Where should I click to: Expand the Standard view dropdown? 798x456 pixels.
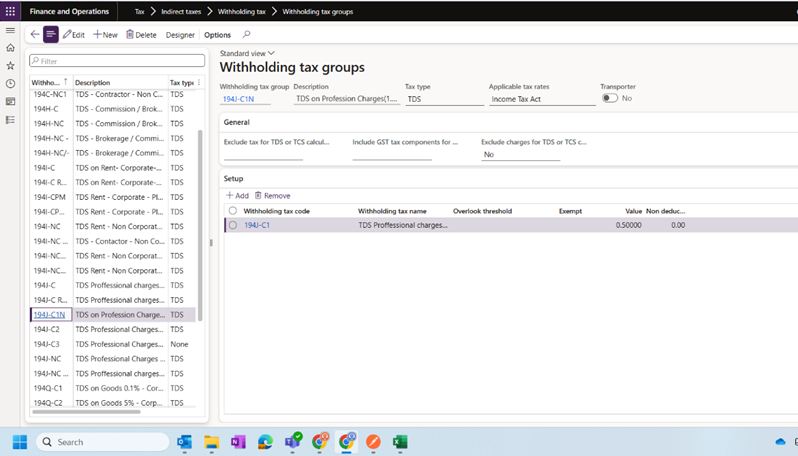[247, 53]
